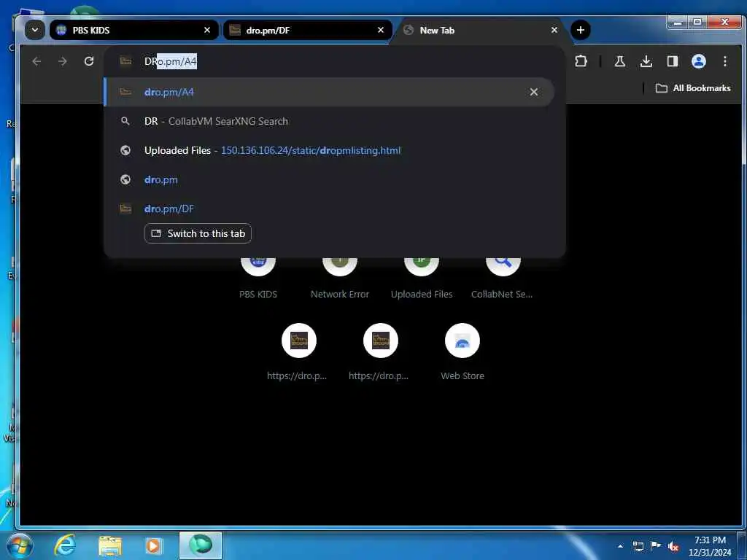Click the muted volume tray icon
Image resolution: width=747 pixels, height=560 pixels.
[x=673, y=546]
